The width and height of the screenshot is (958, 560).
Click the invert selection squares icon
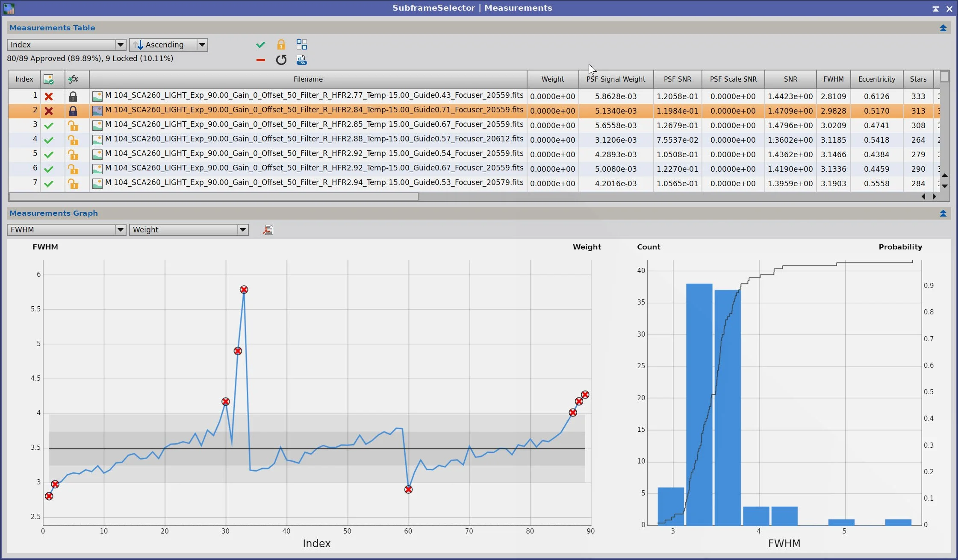[302, 44]
